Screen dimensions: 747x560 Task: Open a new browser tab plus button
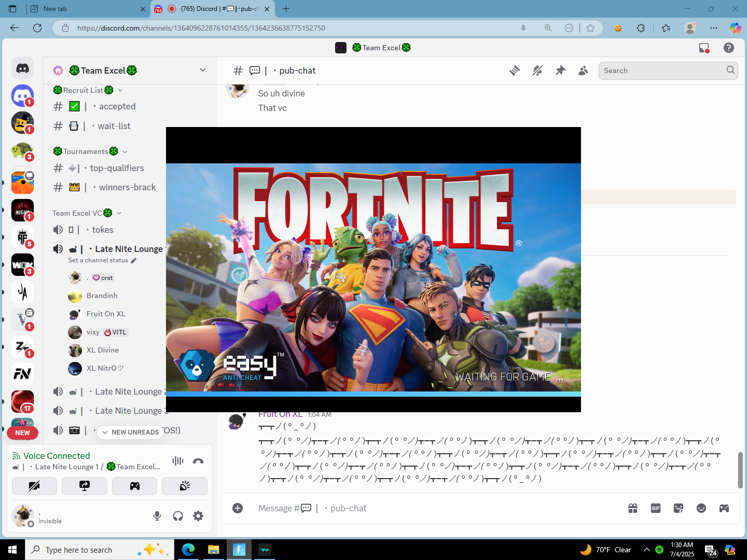tap(286, 9)
